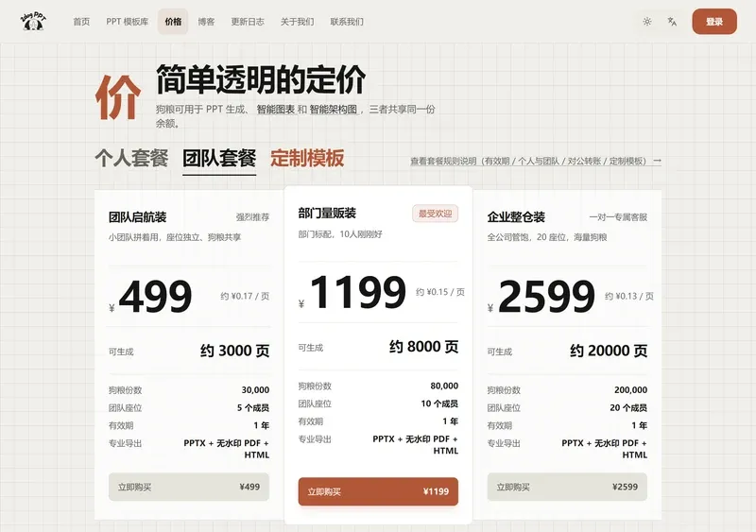Click 约 20000 页 value
Viewport: 756px width, 532px height.
[x=609, y=351]
